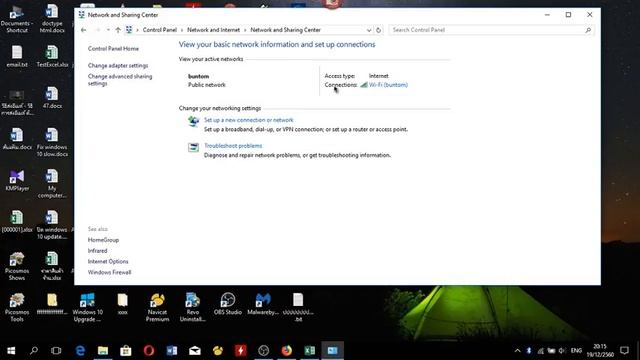Click the taskbar clock and date

pyautogui.click(x=600, y=351)
